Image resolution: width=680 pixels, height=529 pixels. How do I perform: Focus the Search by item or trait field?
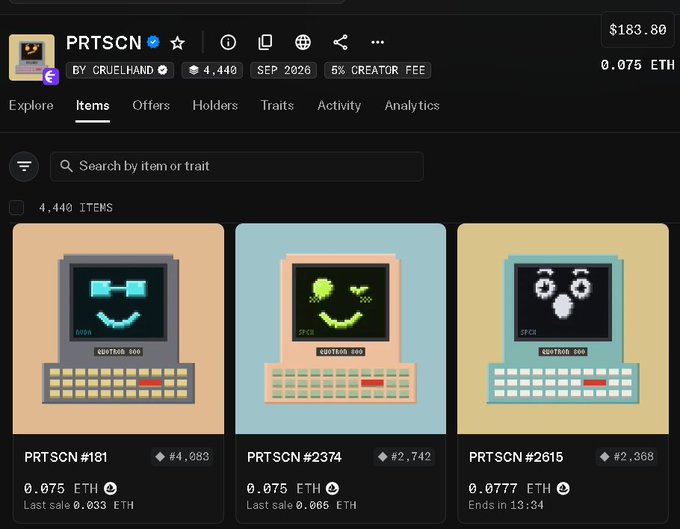point(237,166)
